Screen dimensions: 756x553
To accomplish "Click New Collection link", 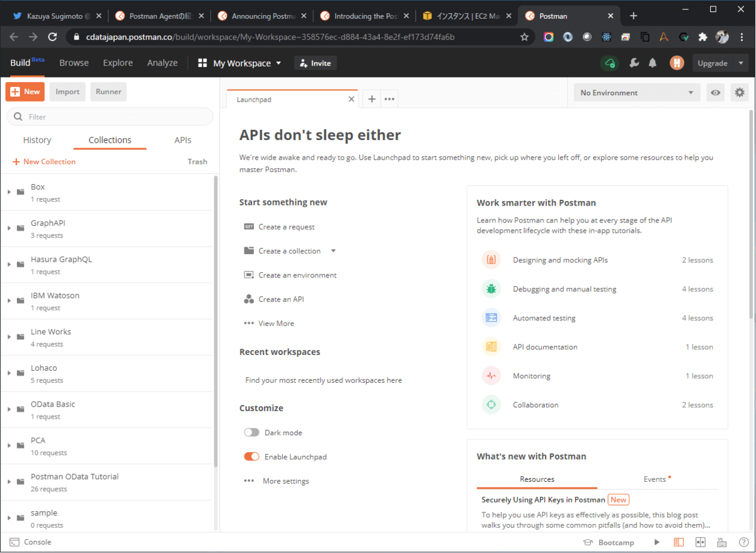I will pyautogui.click(x=43, y=161).
